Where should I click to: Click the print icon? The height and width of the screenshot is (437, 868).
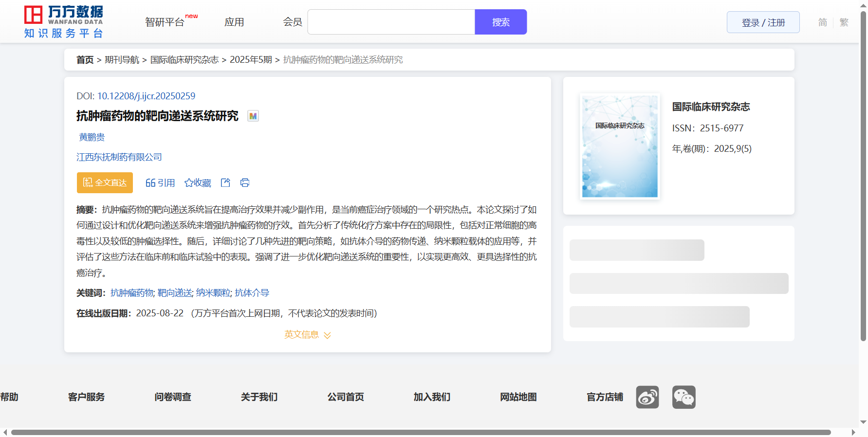245,182
